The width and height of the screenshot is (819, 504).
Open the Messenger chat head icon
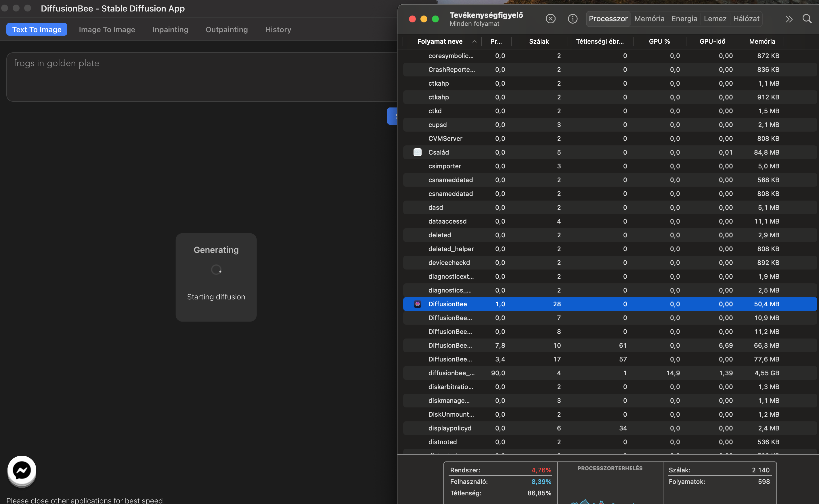[22, 470]
